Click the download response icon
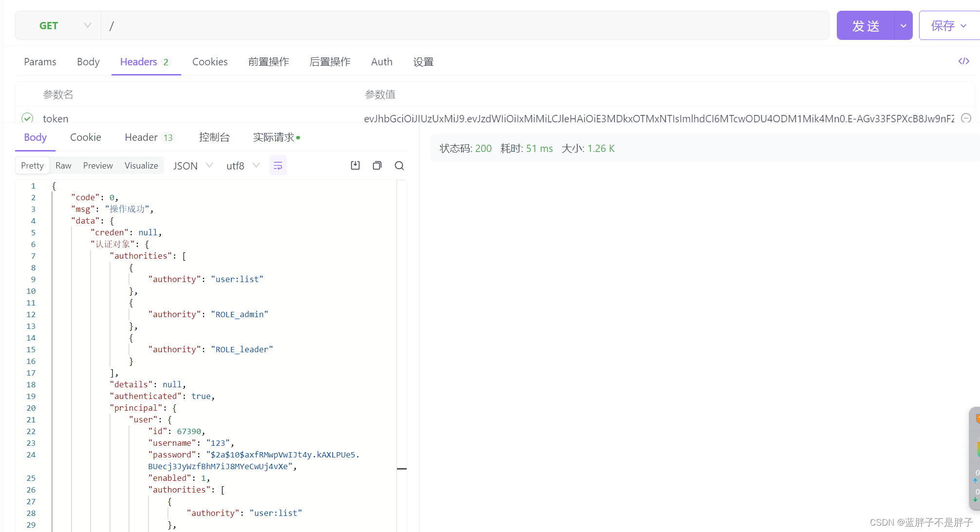 click(x=355, y=166)
